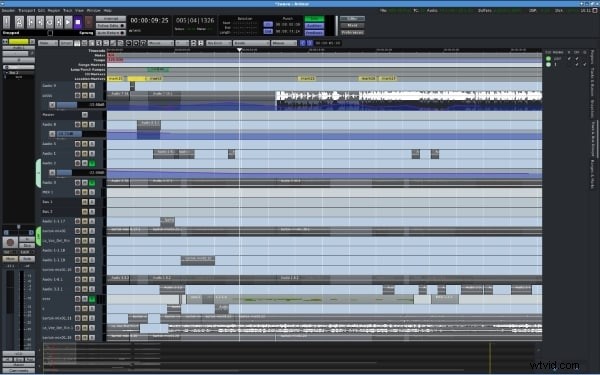Viewport: 600px width, 375px height.
Task: Record-arm the MIDI 1 track
Action: click(x=78, y=192)
